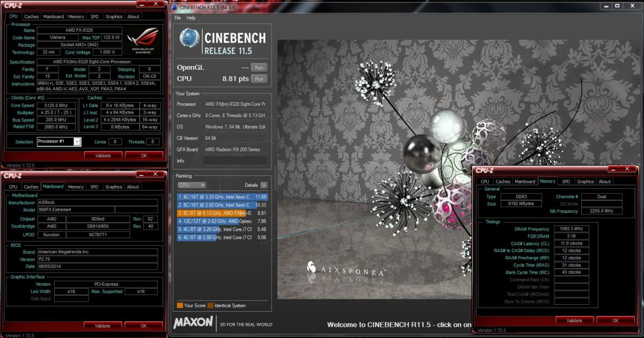Click the empty Info field in Cinebench
The height and width of the screenshot is (338, 644).
(235, 160)
